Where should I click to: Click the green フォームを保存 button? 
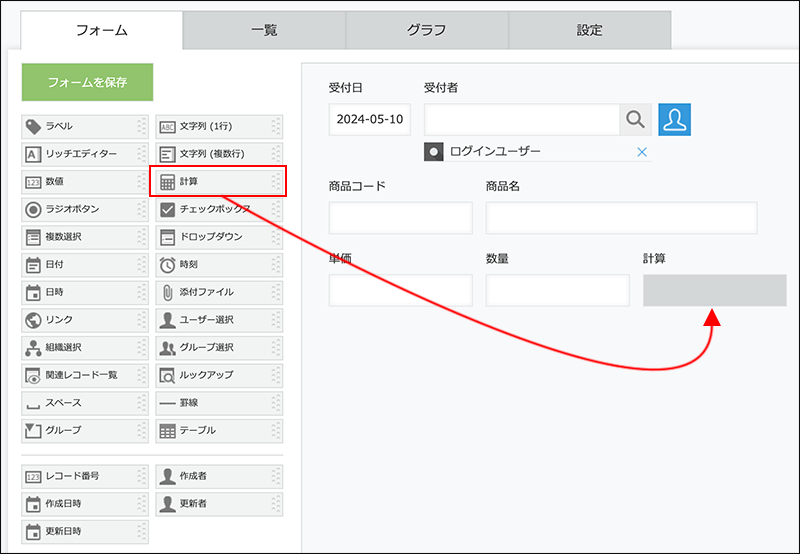(x=87, y=82)
